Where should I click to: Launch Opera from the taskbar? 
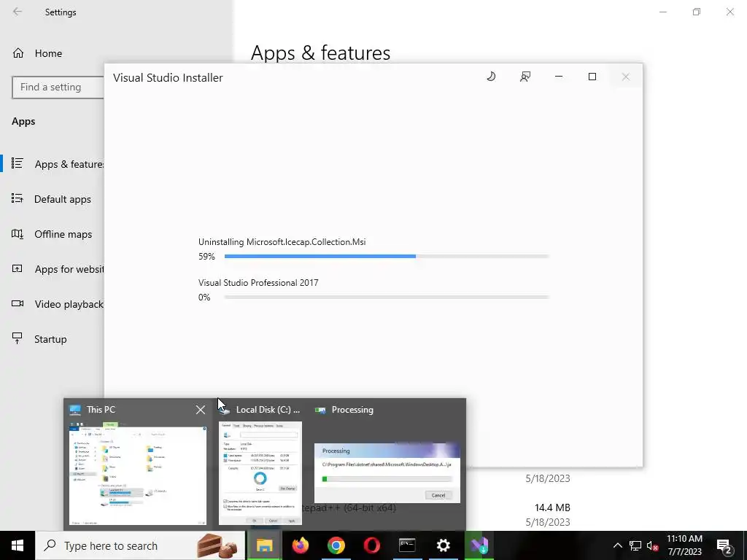pyautogui.click(x=371, y=545)
